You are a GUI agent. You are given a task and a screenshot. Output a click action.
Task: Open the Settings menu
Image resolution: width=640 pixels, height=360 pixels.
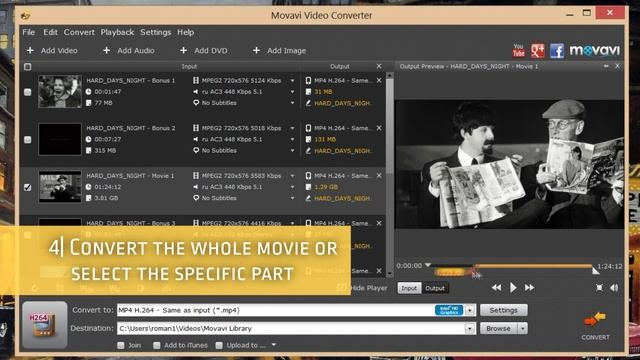coord(156,32)
